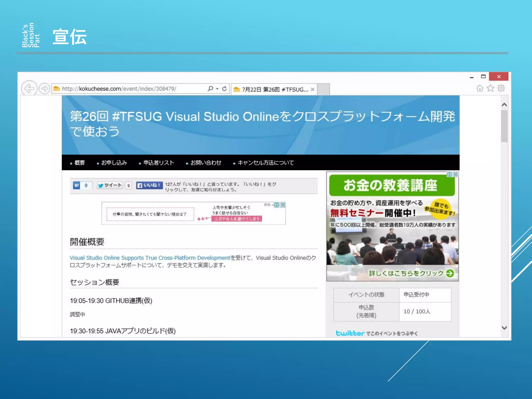The image size is (532, 399).
Task: Click the Hatena bookmark B! button
Action: coord(76,185)
